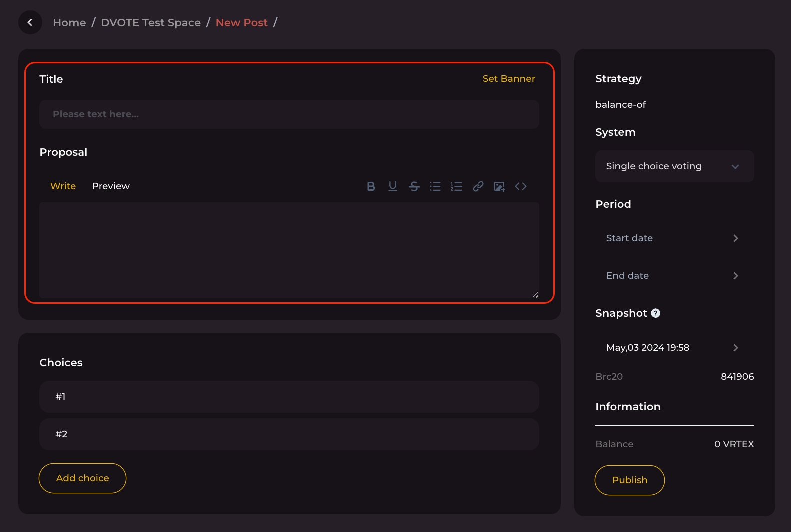Select the Write tab
The width and height of the screenshot is (791, 532).
pyautogui.click(x=63, y=186)
